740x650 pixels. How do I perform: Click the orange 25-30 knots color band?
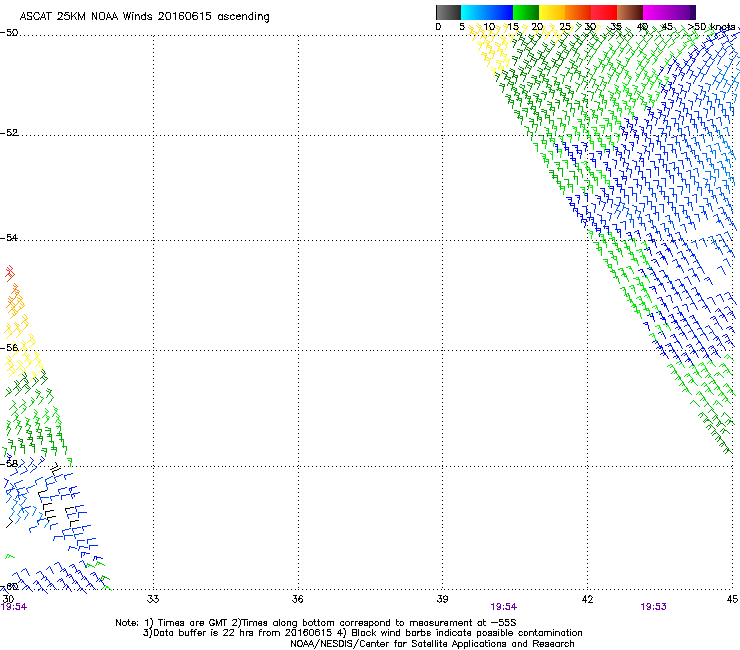[x=578, y=12]
